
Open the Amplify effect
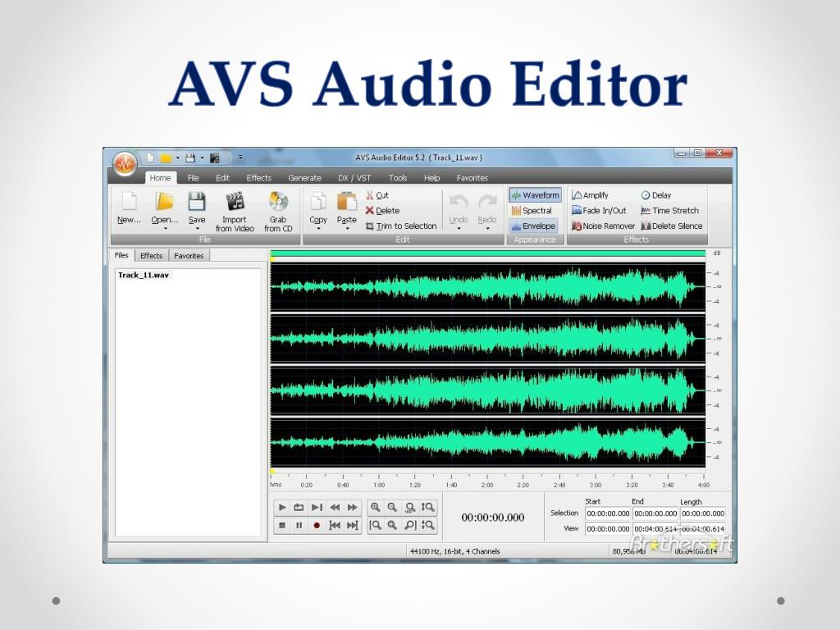[590, 195]
